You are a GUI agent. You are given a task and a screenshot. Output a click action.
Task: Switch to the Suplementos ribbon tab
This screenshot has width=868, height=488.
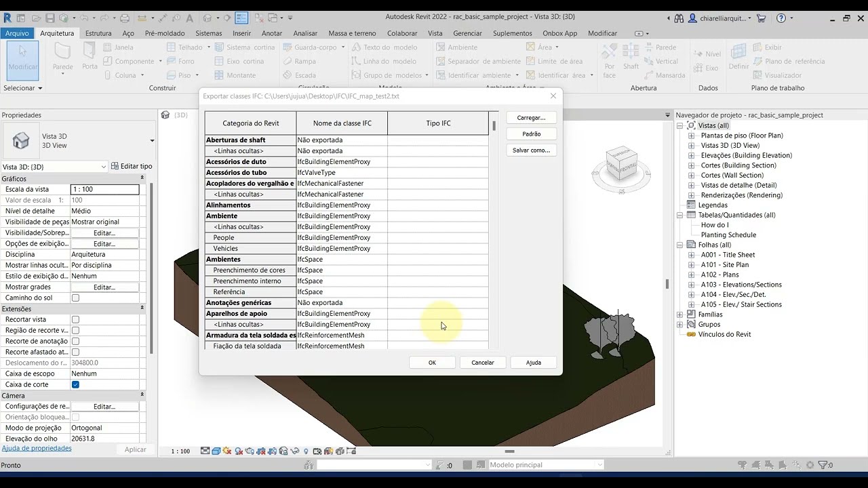click(x=513, y=33)
